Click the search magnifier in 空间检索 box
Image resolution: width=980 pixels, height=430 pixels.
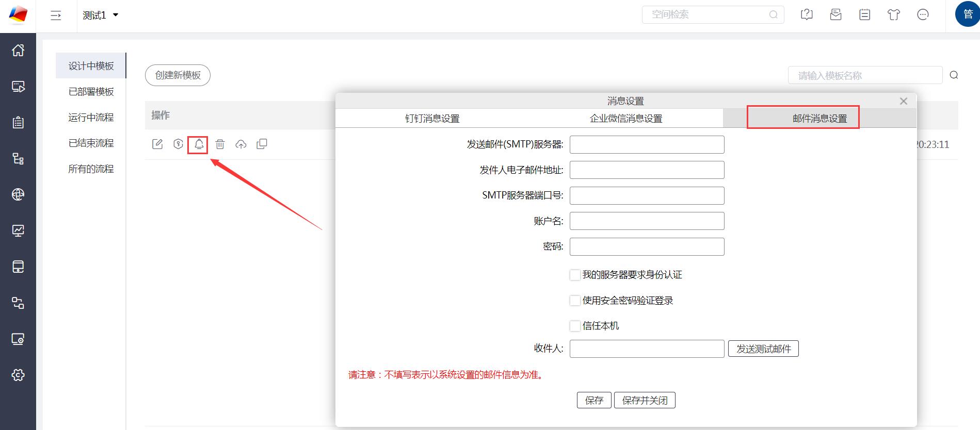pos(773,14)
